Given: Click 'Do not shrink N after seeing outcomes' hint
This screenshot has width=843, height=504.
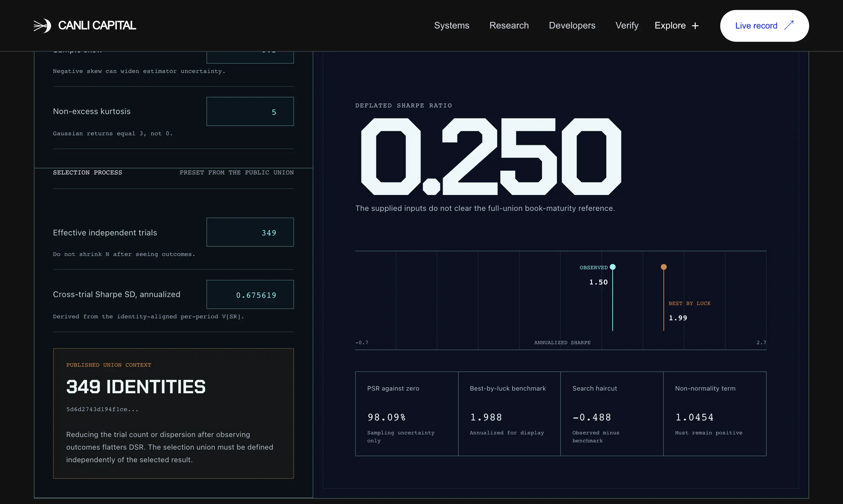Looking at the screenshot, I should 124,254.
